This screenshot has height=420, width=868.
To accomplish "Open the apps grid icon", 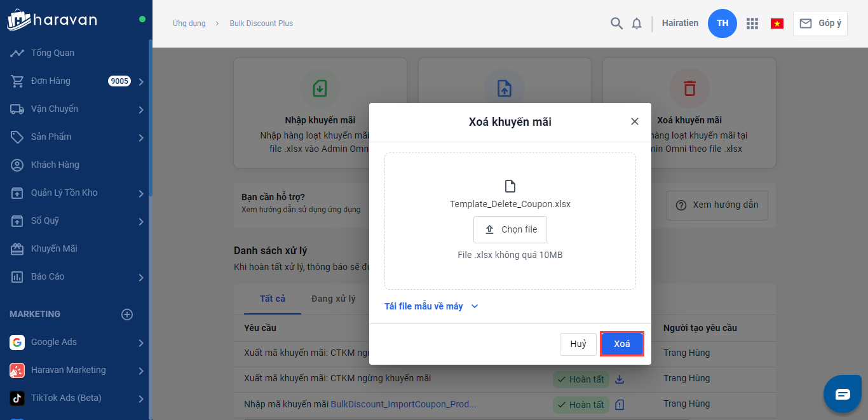I will click(752, 24).
